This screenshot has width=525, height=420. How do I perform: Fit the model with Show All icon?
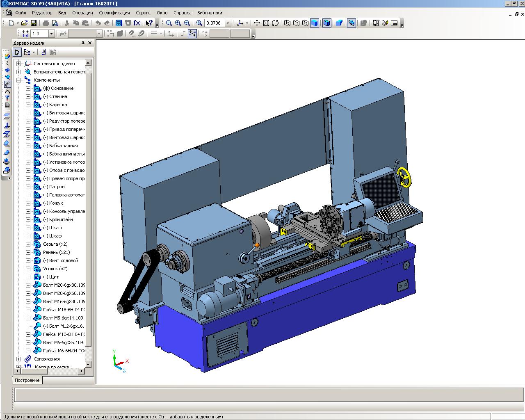(x=266, y=23)
